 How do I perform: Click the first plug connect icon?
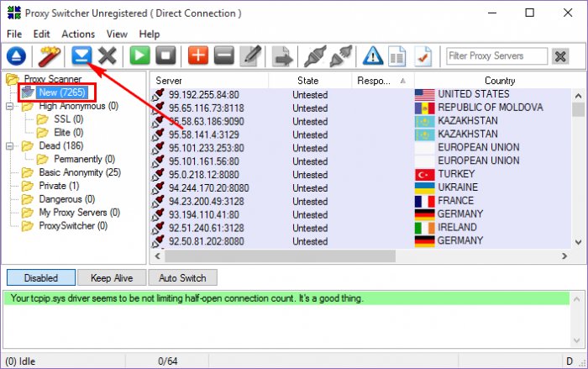[315, 56]
